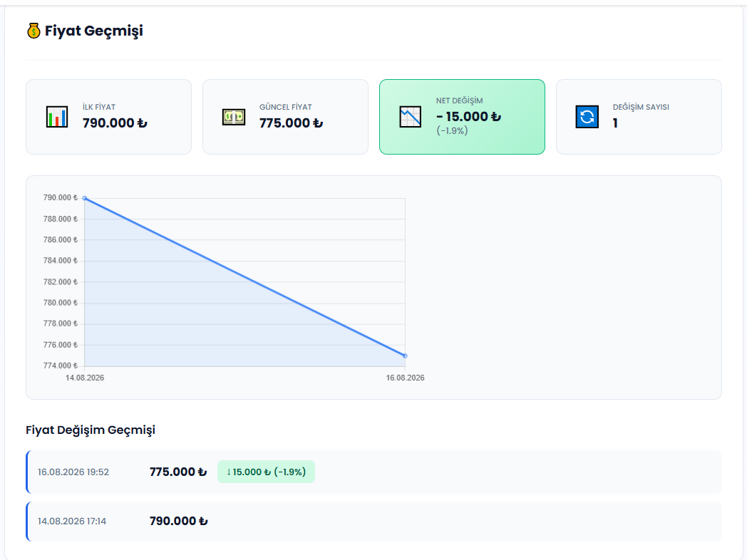Image resolution: width=747 pixels, height=560 pixels.
Task: Select the 16.08.2026 19:52 history row
Action: click(374, 472)
